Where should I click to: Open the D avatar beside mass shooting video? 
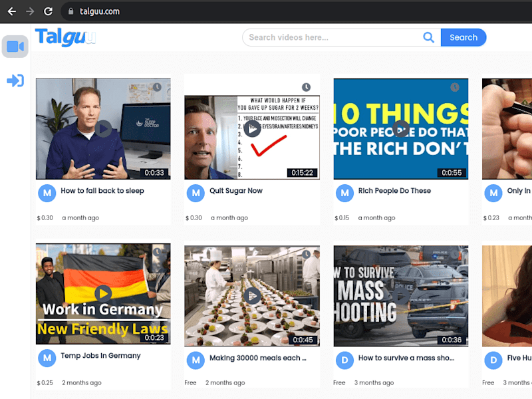[344, 360]
